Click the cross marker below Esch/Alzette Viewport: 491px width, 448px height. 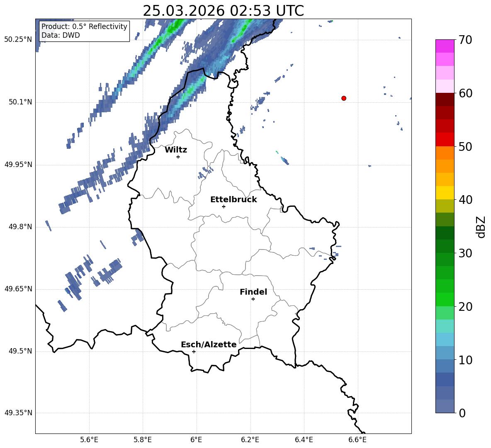tap(194, 351)
